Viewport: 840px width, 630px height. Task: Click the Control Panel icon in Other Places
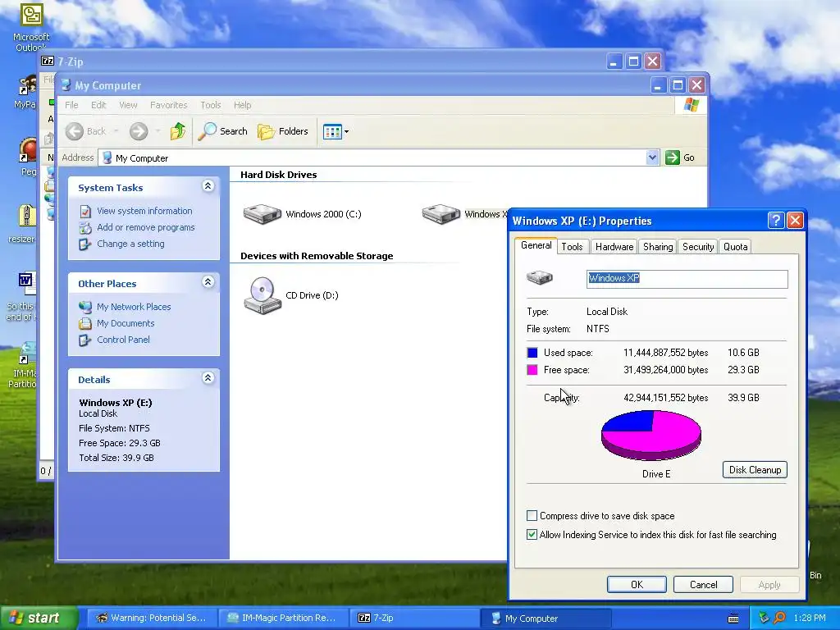coord(85,340)
